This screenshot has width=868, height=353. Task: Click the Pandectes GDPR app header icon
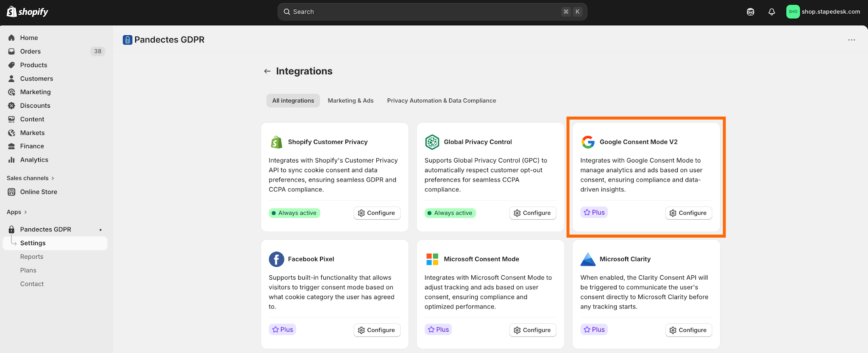(128, 40)
